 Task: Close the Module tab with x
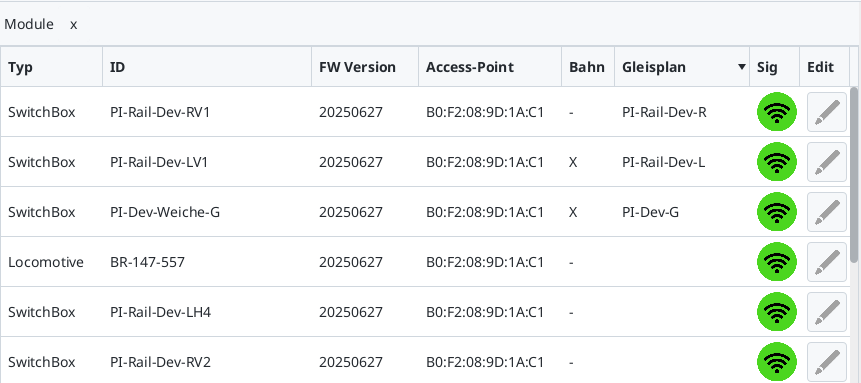74,25
